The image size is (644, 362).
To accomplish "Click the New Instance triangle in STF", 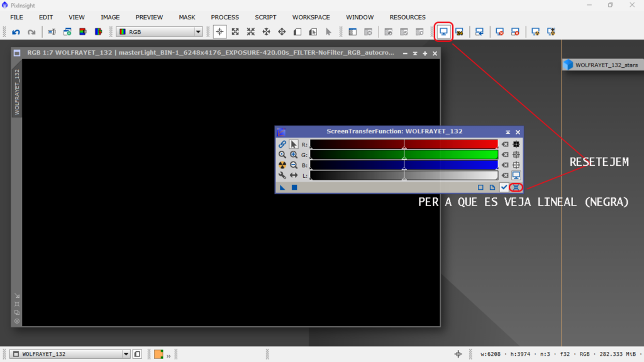I will click(x=282, y=187).
